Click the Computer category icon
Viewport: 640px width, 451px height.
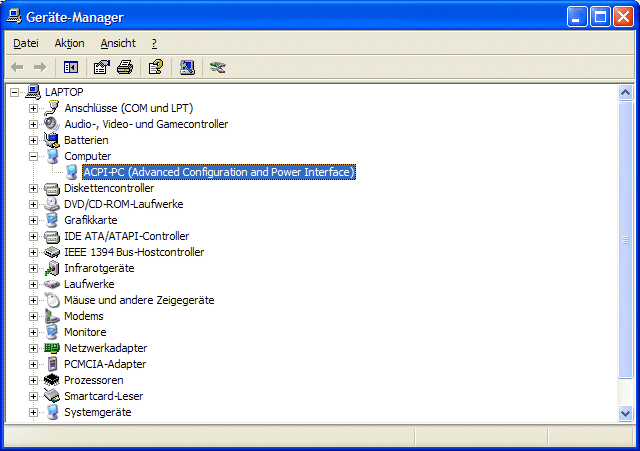pos(52,156)
